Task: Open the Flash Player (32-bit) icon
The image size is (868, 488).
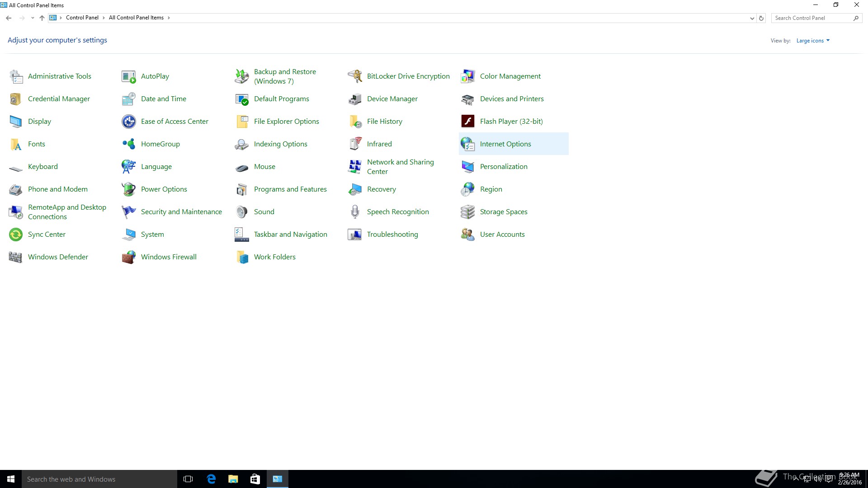Action: [x=468, y=122]
